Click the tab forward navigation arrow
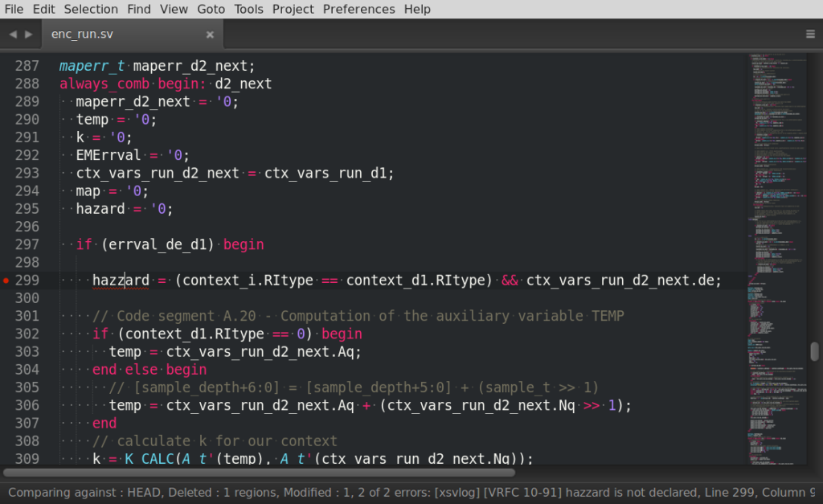 [29, 35]
